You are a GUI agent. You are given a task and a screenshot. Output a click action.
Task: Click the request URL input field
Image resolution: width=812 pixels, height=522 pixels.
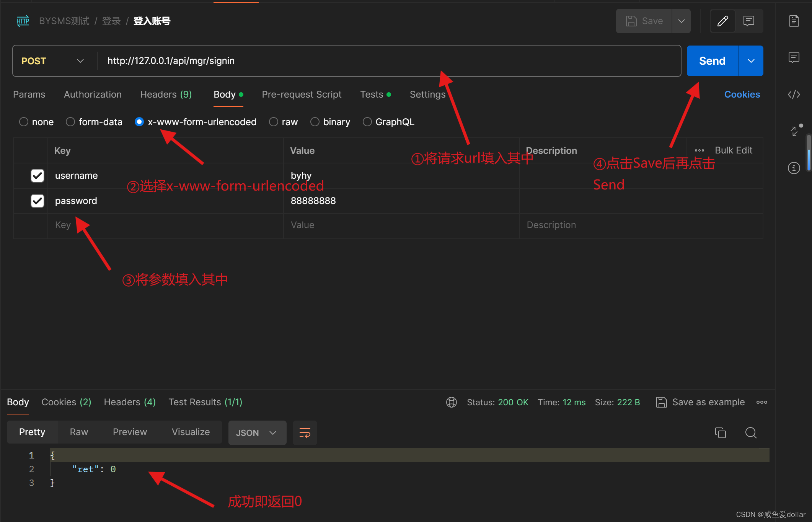coord(383,61)
